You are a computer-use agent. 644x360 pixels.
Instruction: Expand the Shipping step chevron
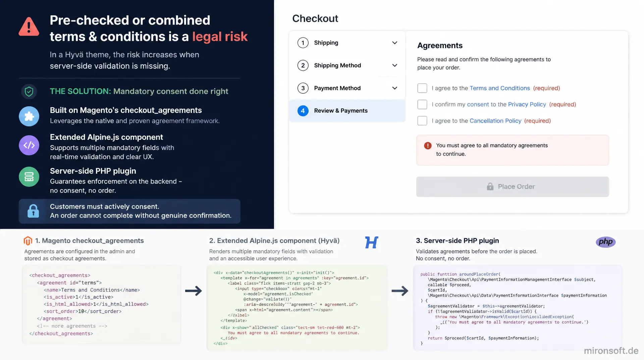click(x=395, y=43)
